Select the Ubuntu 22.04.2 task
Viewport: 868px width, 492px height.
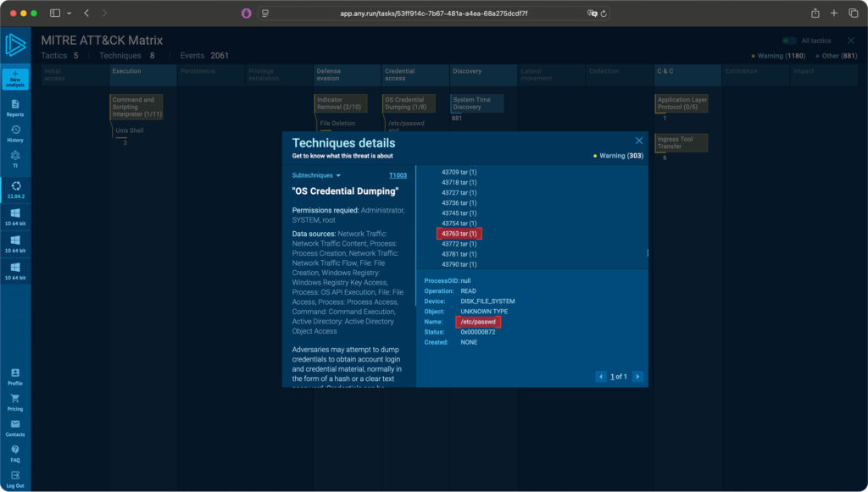pyautogui.click(x=15, y=190)
